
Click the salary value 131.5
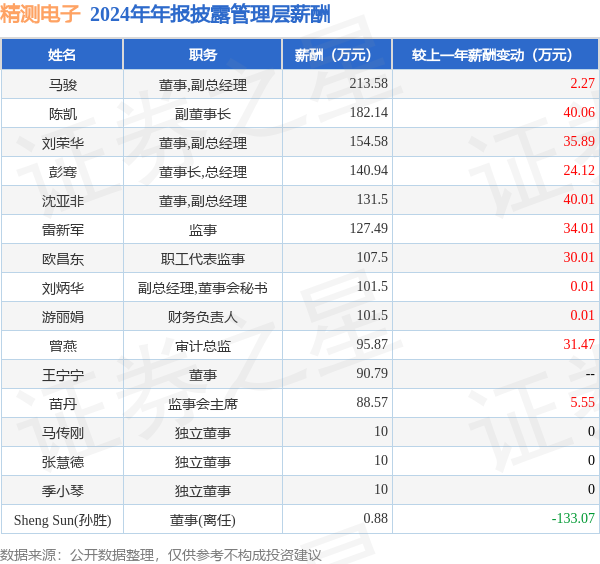(372, 200)
